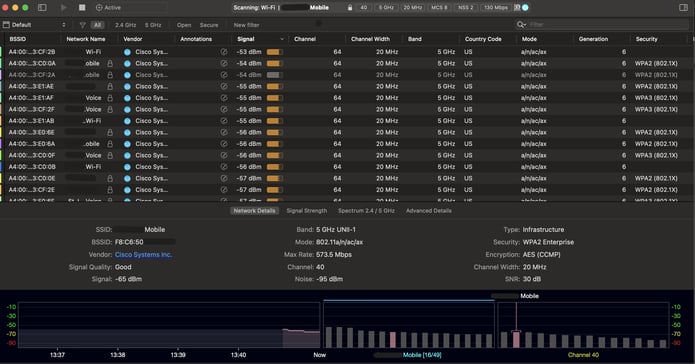Click the Annotations column header
Screen dimensions: 695x364
(x=196, y=39)
